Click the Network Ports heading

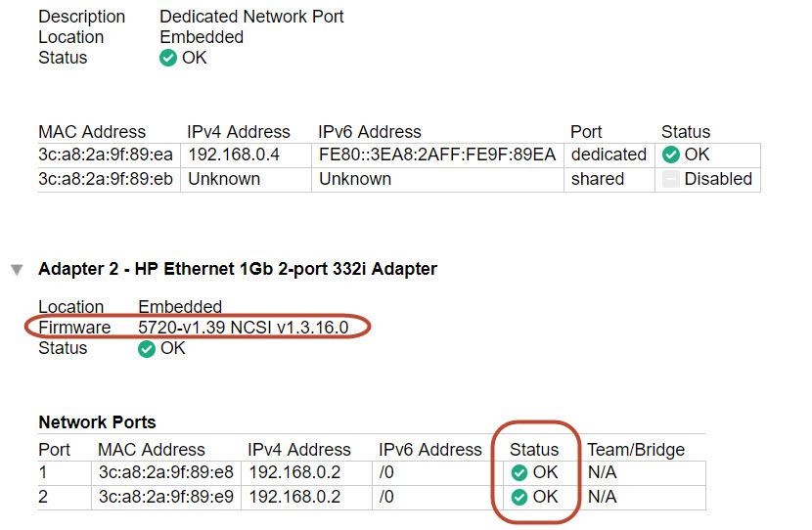point(97,422)
